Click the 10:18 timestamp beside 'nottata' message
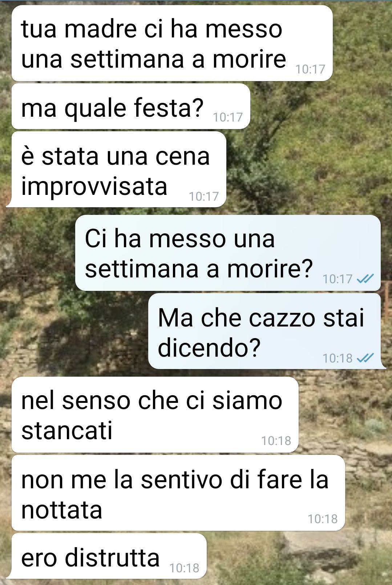This screenshot has width=392, height=585. (323, 519)
